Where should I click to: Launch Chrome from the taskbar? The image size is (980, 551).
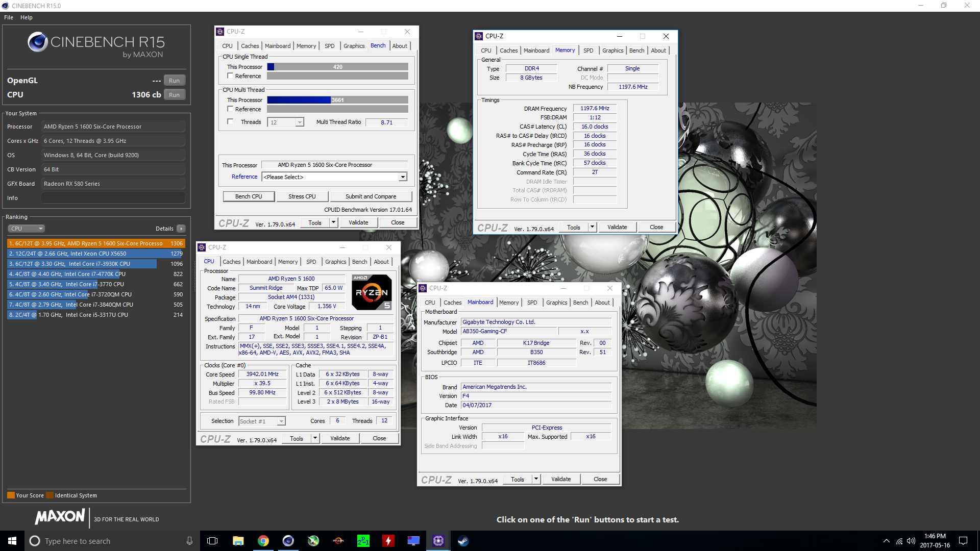263,541
